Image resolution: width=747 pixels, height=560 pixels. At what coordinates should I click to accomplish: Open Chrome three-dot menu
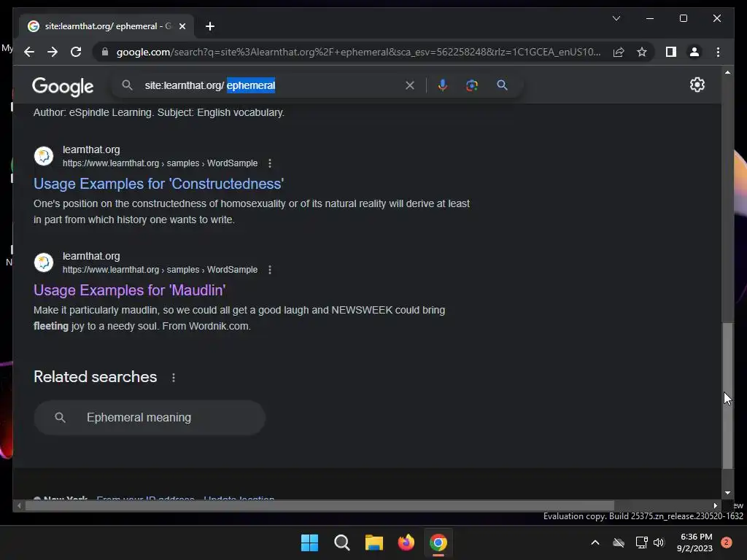718,52
